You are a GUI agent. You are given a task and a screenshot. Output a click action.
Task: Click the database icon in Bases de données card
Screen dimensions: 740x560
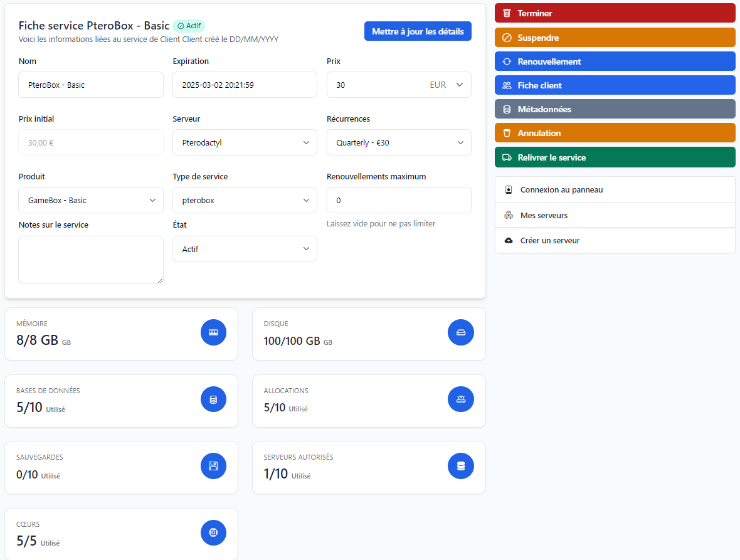point(213,399)
